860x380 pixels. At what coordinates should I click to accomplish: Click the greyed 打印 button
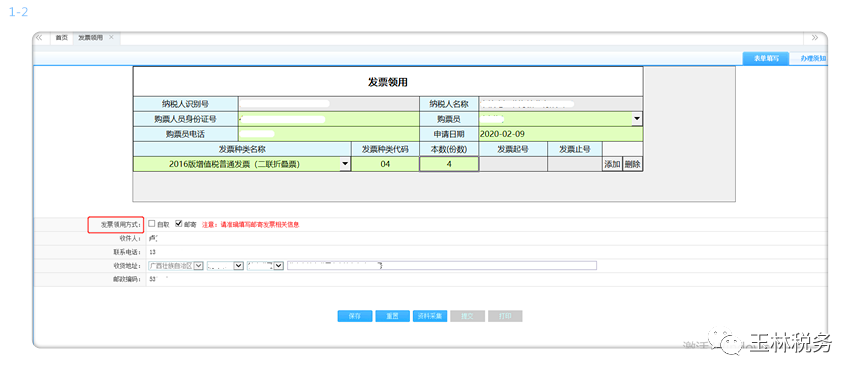point(505,316)
